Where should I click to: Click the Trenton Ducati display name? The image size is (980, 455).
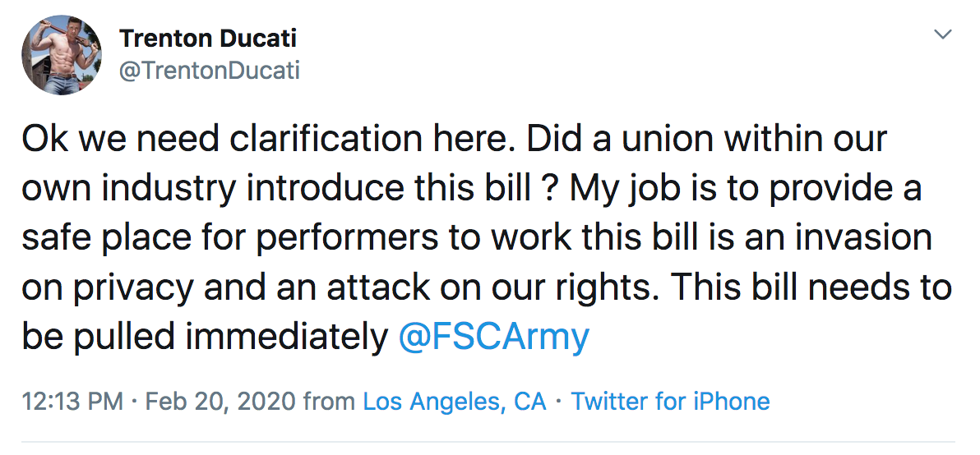[208, 39]
